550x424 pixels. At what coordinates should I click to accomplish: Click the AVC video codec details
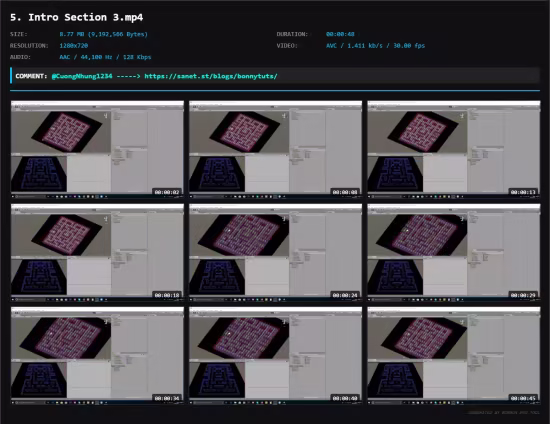pos(375,46)
